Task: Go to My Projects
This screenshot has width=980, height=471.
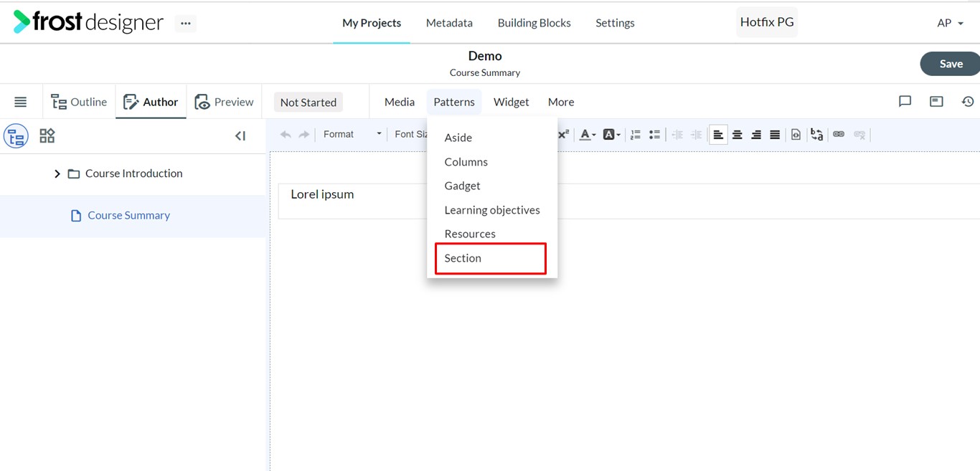Action: [x=372, y=23]
